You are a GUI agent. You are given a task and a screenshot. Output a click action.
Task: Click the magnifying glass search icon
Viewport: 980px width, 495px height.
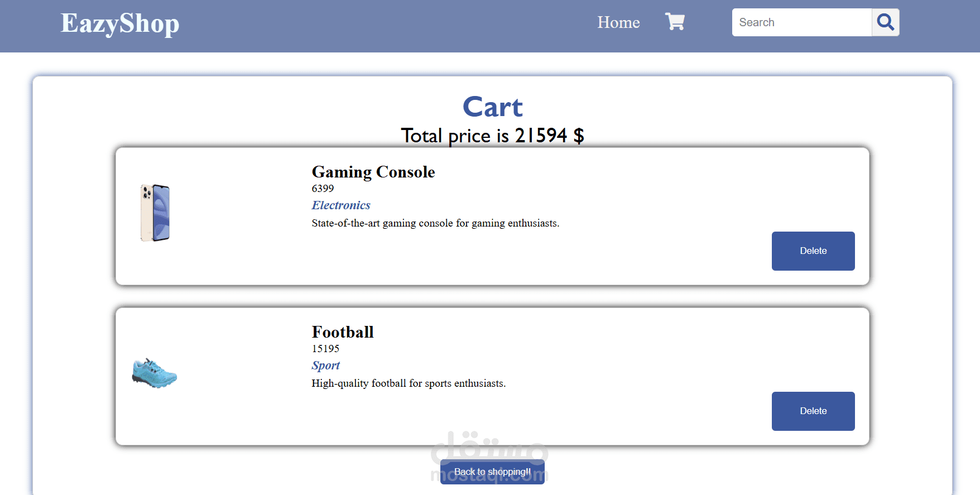click(885, 22)
